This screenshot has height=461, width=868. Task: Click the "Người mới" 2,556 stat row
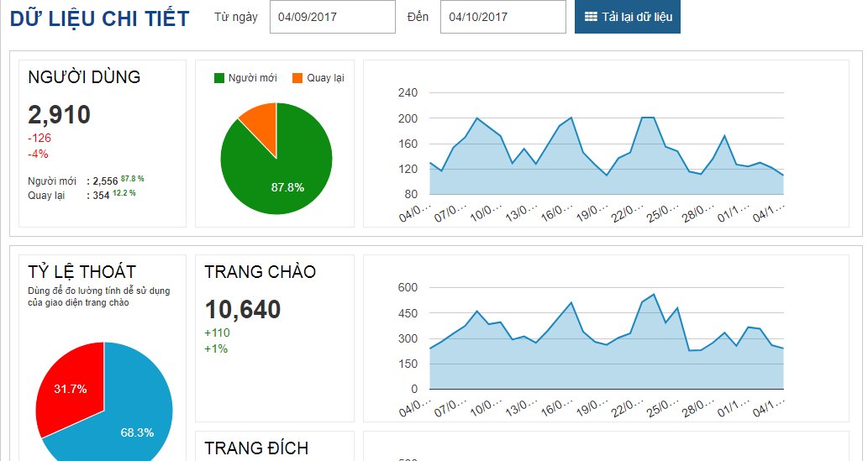click(x=84, y=181)
